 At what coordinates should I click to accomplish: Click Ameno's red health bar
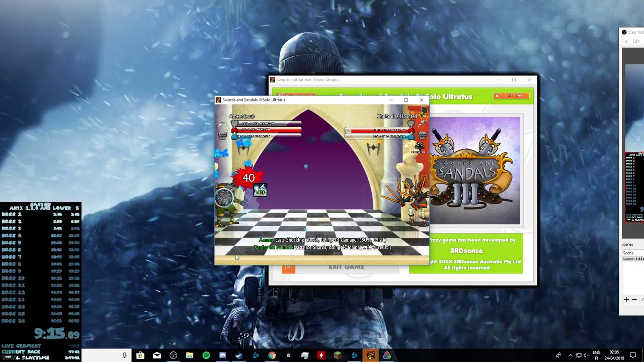point(266,130)
